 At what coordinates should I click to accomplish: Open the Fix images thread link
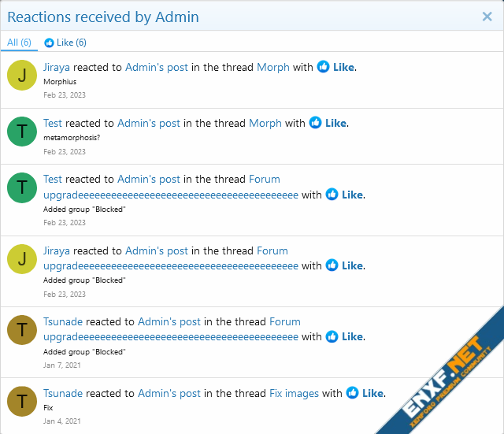(x=294, y=393)
